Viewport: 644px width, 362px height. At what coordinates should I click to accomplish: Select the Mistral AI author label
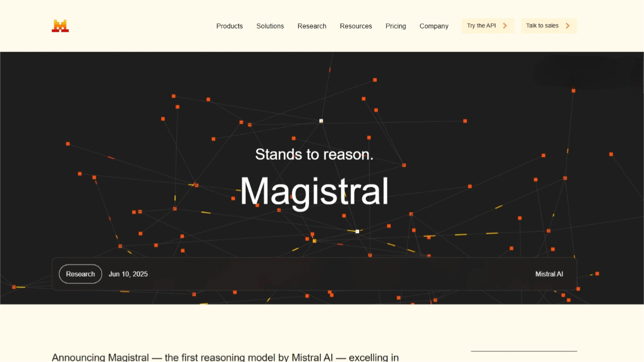click(549, 274)
